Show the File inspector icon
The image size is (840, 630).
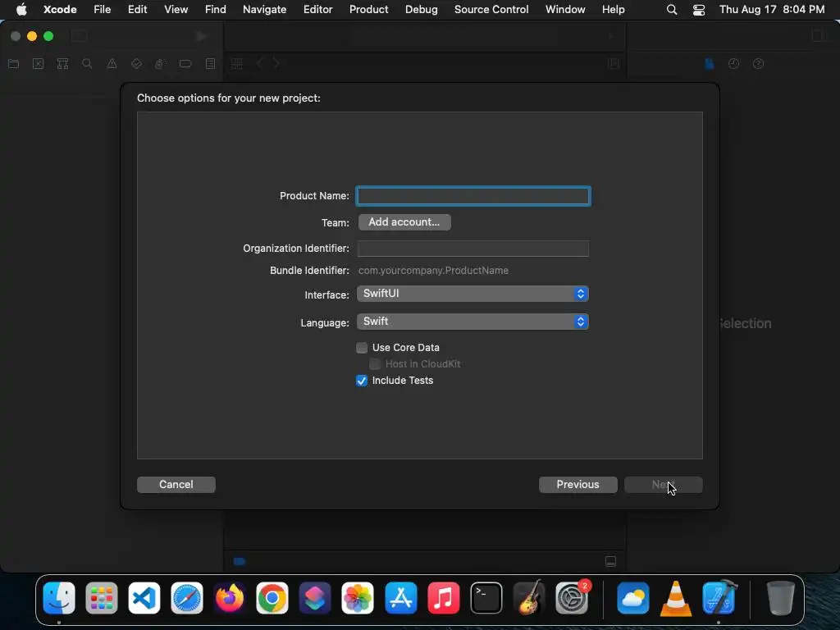point(710,64)
